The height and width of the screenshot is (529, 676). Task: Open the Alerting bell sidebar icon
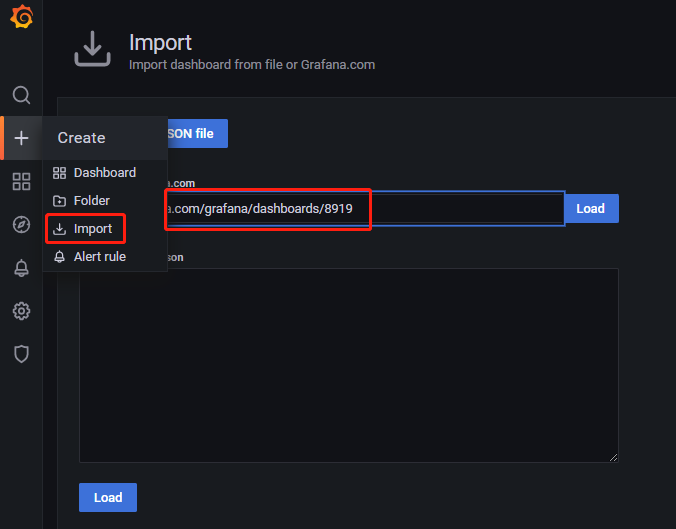[x=21, y=268]
